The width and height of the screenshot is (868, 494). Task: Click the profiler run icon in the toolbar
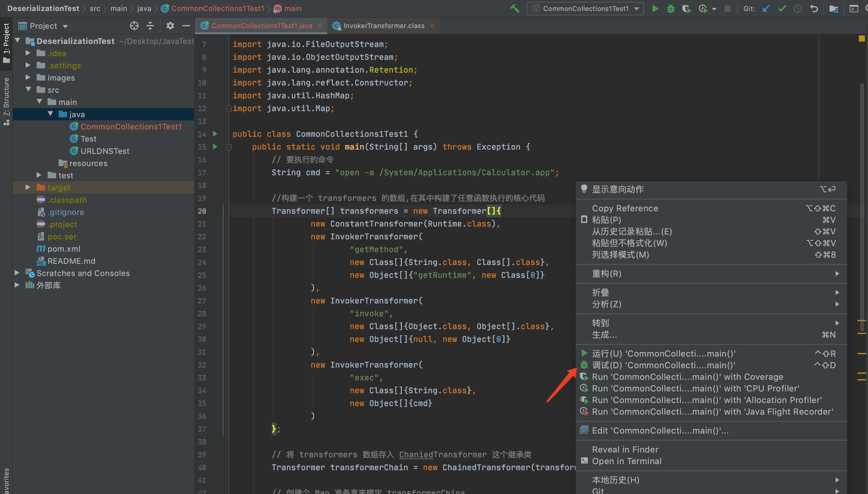point(703,9)
